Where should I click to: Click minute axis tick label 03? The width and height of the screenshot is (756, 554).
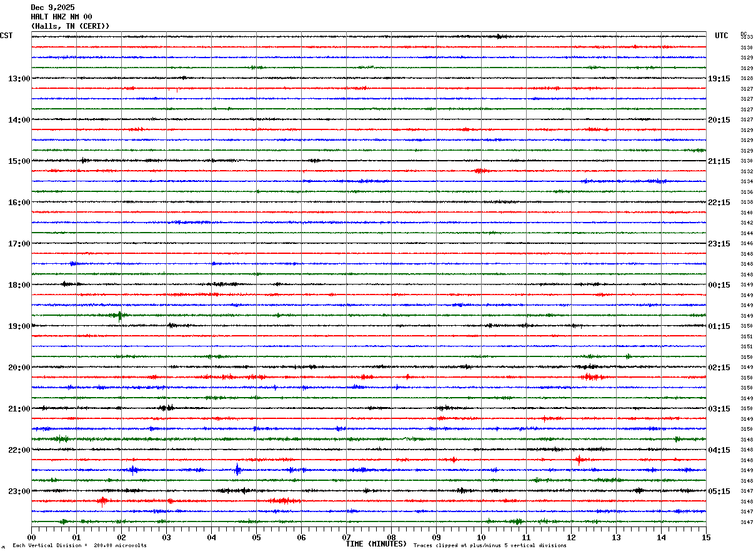pos(166,537)
